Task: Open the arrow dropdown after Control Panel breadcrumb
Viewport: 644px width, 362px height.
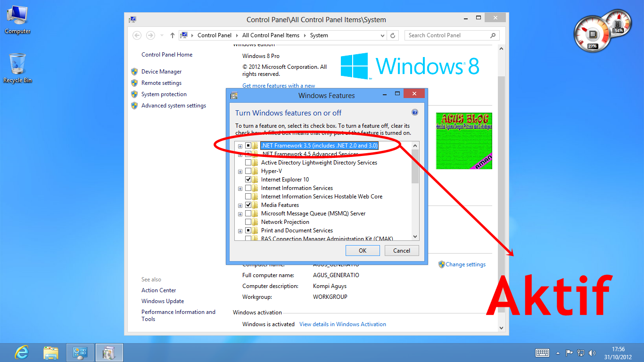Action: (x=237, y=35)
